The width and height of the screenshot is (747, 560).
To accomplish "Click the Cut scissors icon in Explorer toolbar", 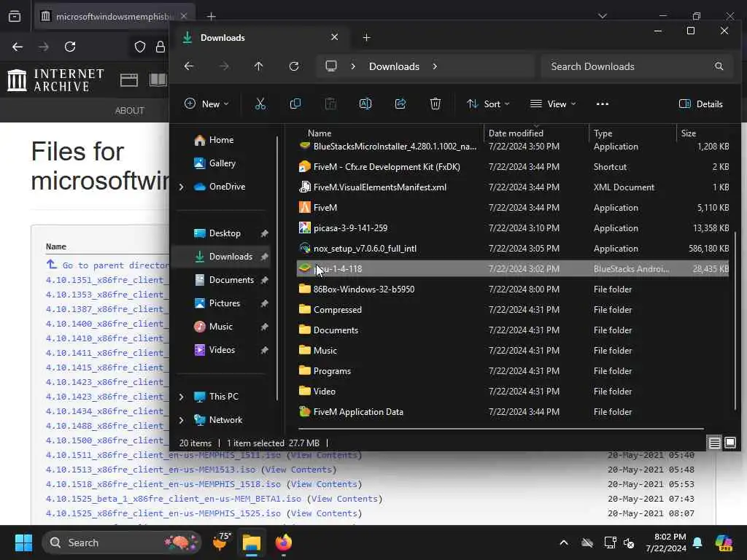I will click(x=260, y=104).
